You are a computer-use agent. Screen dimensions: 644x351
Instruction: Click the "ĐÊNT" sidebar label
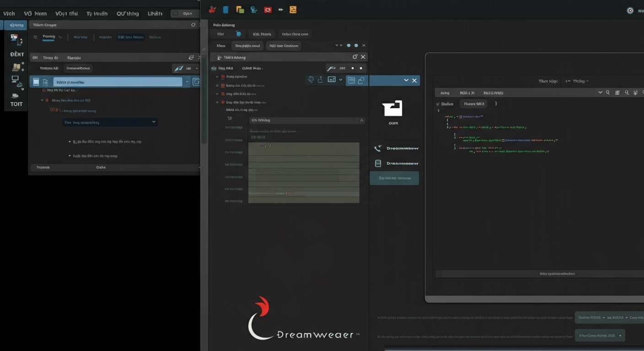pos(17,54)
